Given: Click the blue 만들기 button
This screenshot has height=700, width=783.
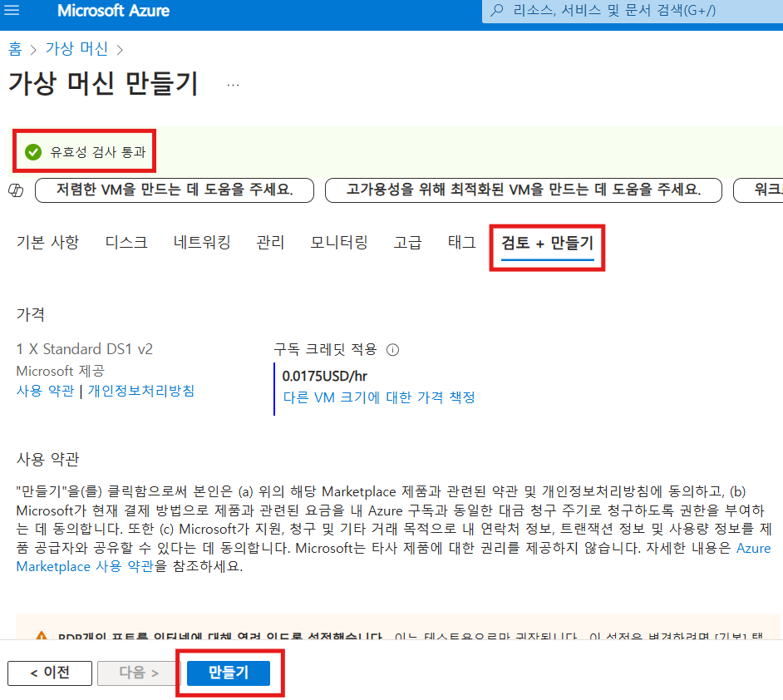Looking at the screenshot, I should (x=229, y=673).
